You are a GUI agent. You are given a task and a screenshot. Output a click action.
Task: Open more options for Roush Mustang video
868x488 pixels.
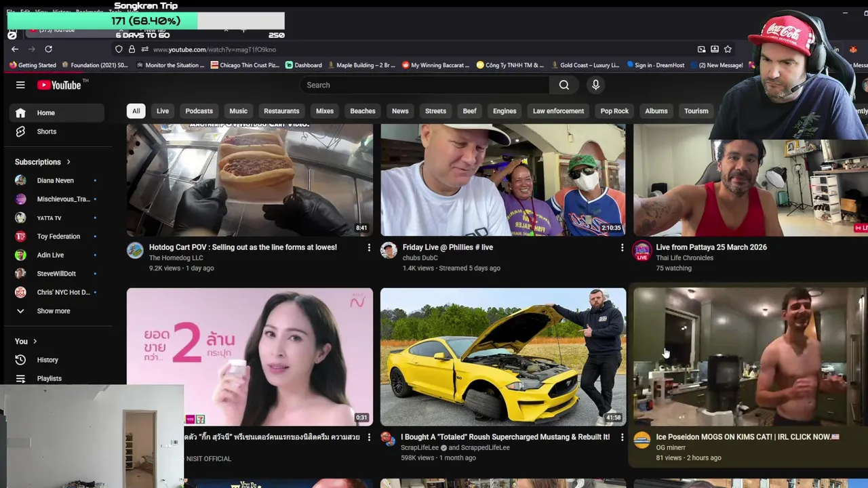[622, 438]
